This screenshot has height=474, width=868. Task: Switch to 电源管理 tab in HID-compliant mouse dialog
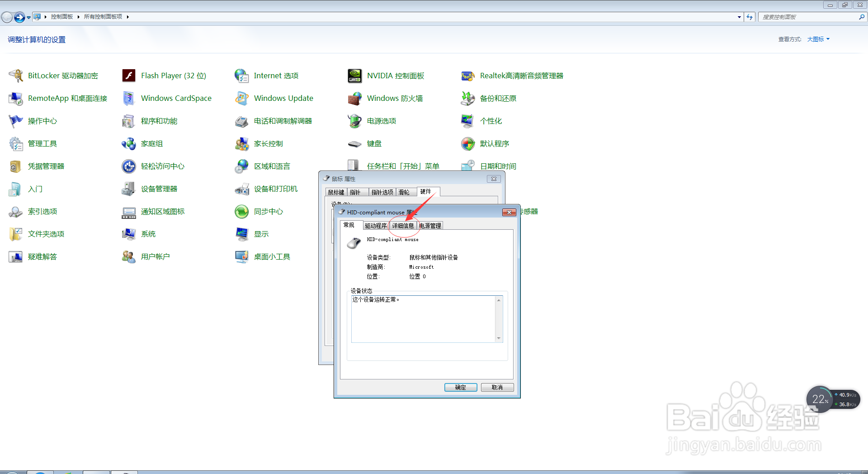click(x=430, y=226)
